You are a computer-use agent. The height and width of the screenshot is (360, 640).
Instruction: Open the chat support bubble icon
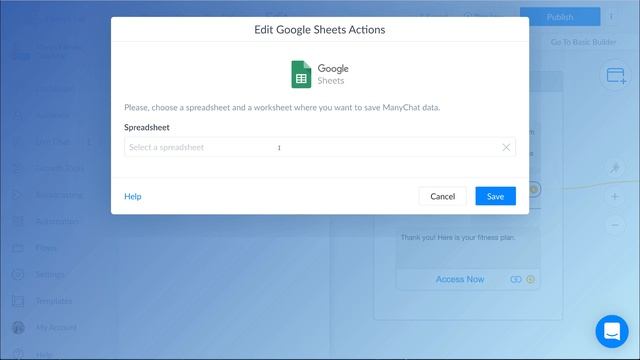(612, 331)
